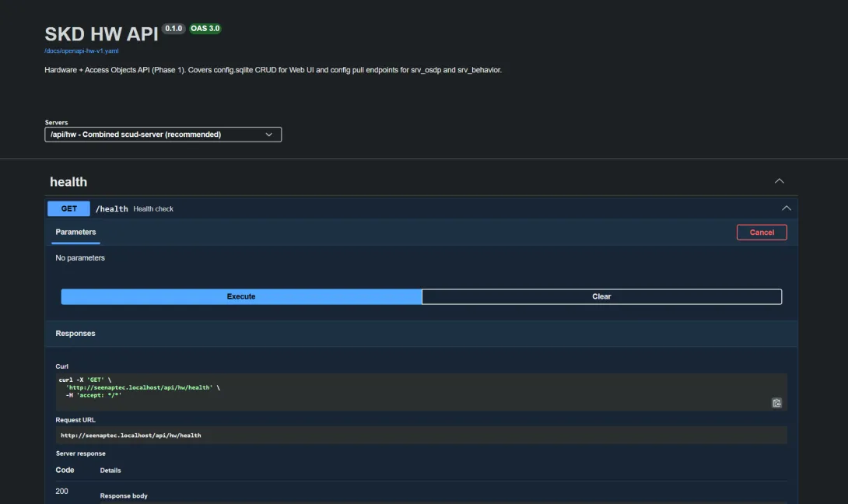848x504 pixels.
Task: Collapse the health section chevron
Action: [780, 181]
